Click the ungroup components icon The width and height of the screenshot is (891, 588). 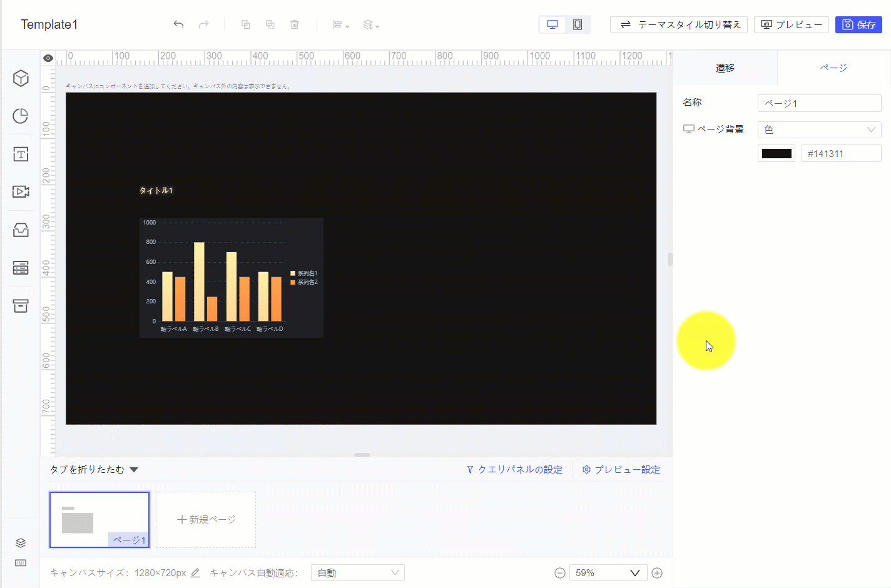[x=270, y=24]
